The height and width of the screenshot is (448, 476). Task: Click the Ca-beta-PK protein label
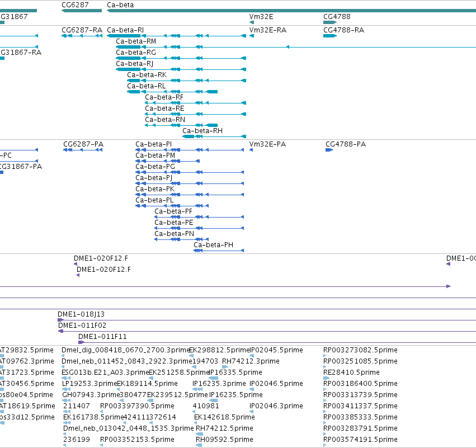[x=155, y=189]
